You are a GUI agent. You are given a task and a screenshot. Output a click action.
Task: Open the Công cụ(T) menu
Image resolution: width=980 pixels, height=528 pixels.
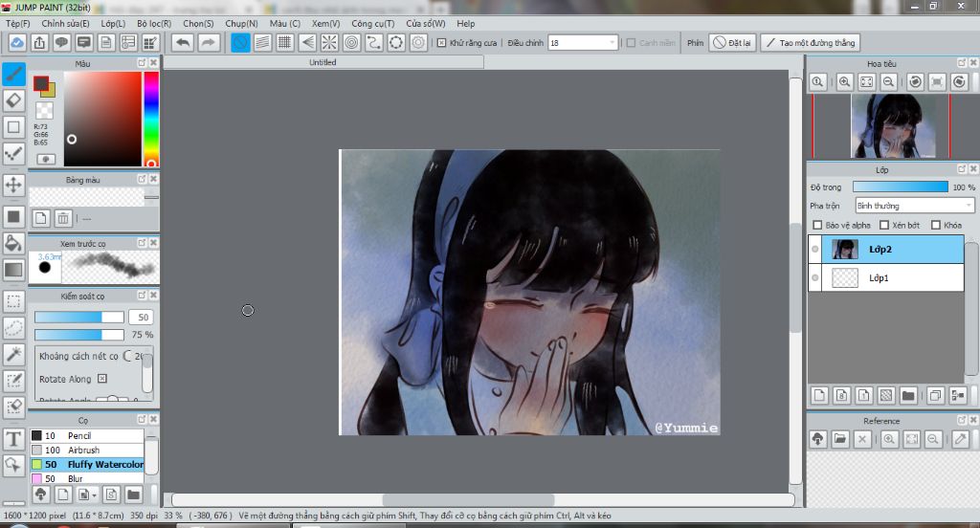click(372, 23)
